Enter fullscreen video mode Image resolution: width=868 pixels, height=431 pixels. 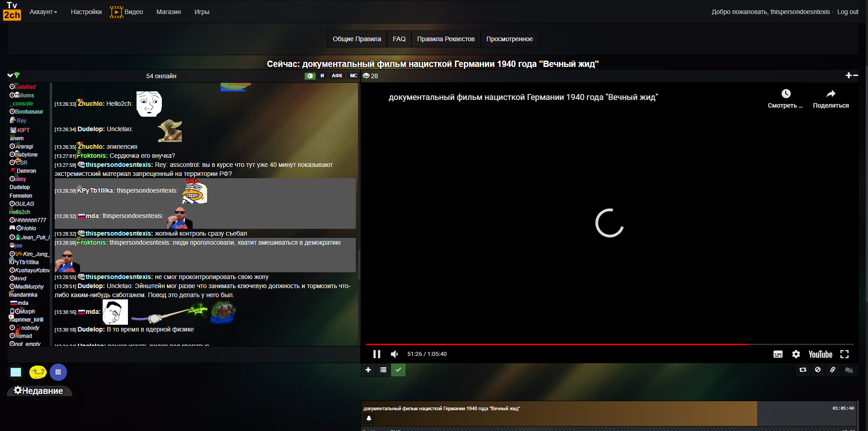point(844,354)
